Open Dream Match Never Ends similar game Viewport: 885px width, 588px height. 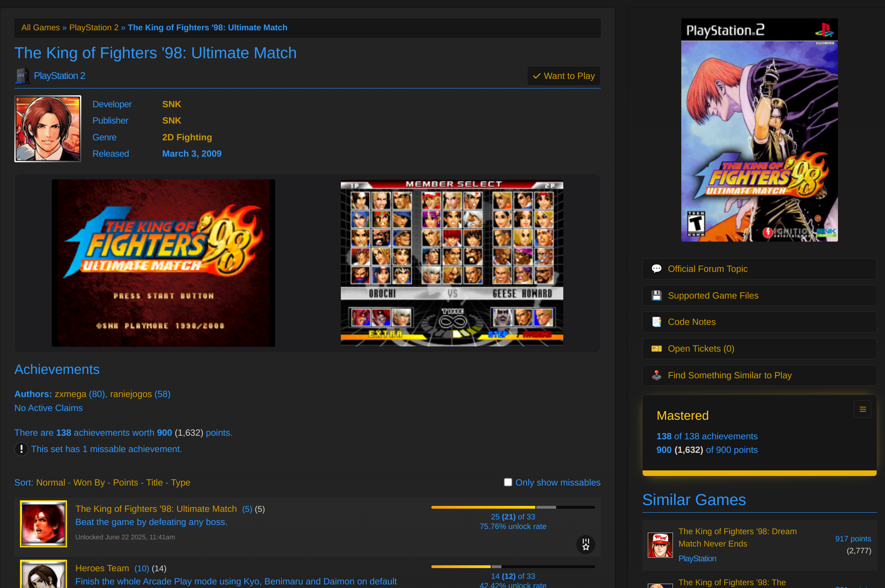pyautogui.click(x=737, y=537)
